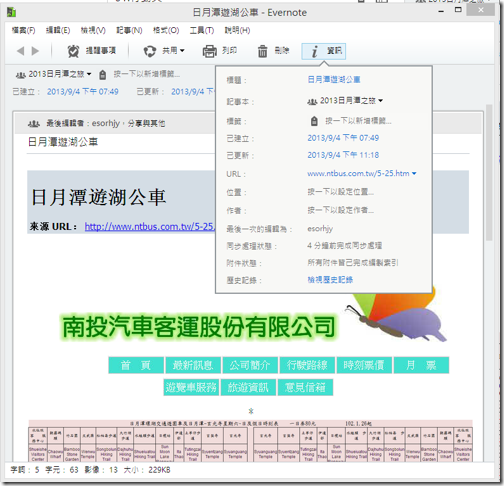
Task: Open the 說明(H) menu
Action: click(237, 30)
